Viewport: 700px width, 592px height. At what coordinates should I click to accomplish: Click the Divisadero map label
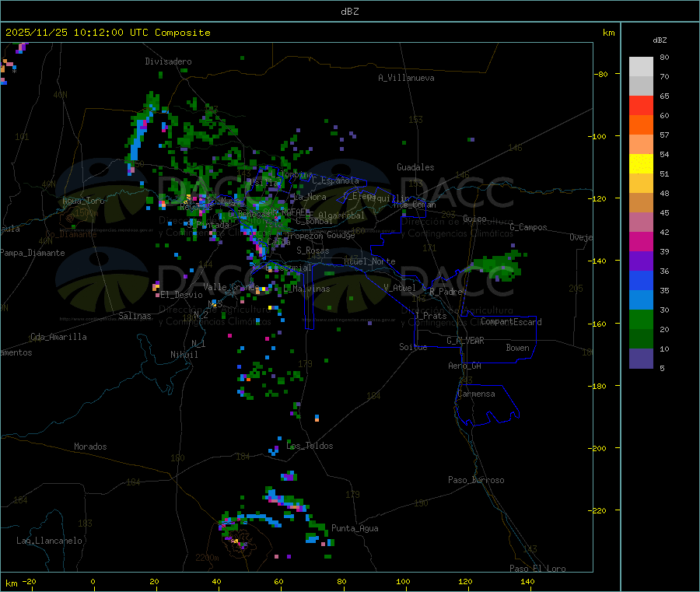(x=168, y=61)
